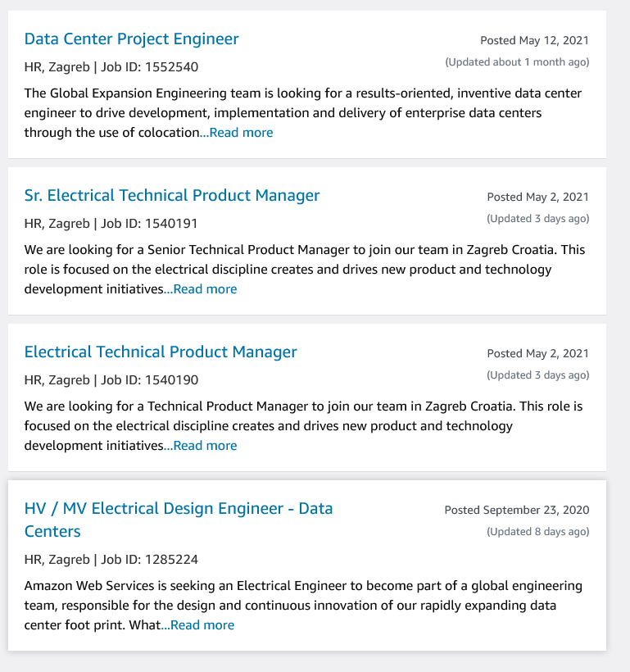
Task: Click the Global Expansion Engineering team description
Action: point(303,113)
